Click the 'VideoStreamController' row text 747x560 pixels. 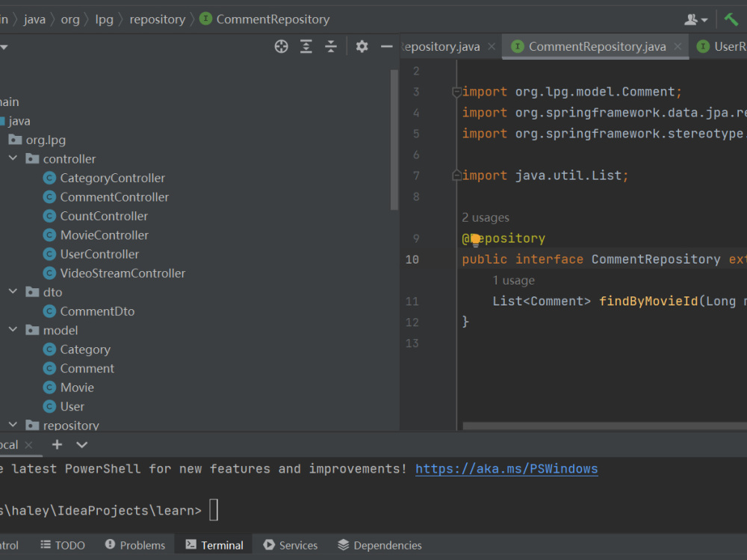pos(123,273)
